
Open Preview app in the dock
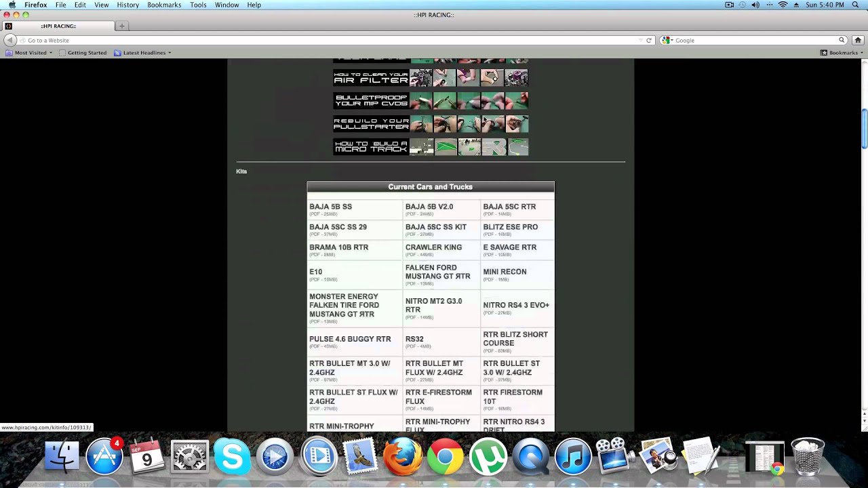658,455
